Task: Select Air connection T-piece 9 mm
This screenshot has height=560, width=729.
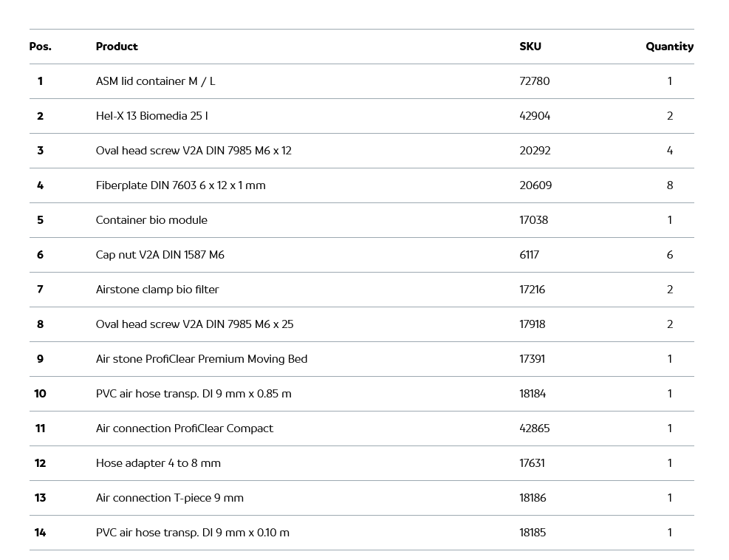Action: click(x=169, y=498)
